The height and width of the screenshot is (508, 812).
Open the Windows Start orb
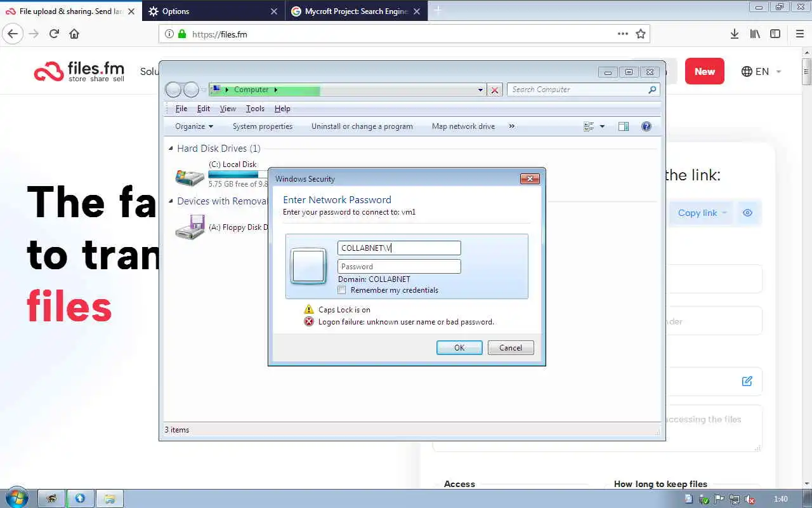point(17,498)
